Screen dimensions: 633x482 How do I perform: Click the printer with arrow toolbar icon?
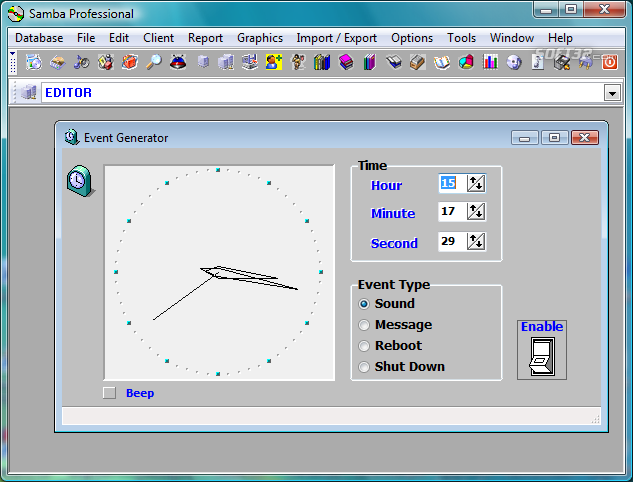coord(562,62)
